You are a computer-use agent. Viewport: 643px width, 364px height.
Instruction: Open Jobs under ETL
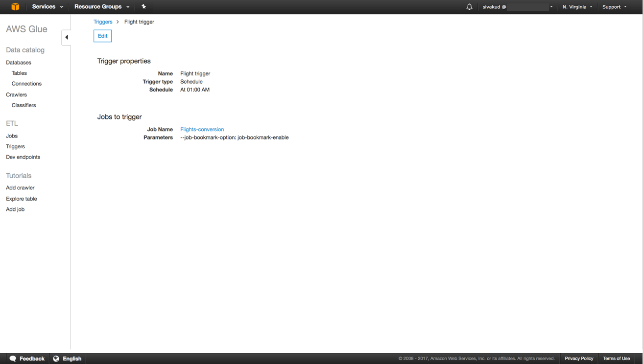pos(12,136)
